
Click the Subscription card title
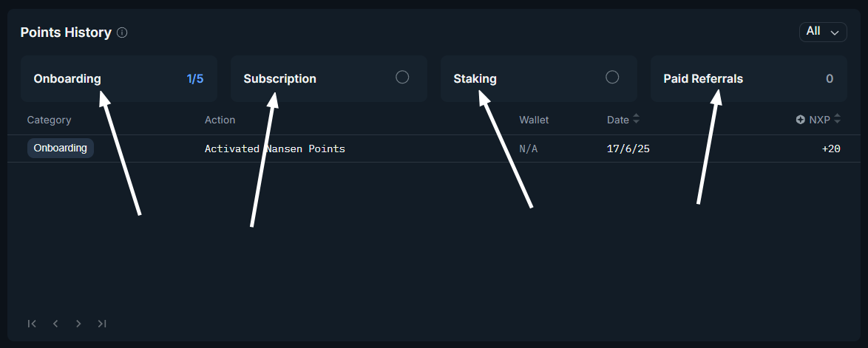[279, 78]
